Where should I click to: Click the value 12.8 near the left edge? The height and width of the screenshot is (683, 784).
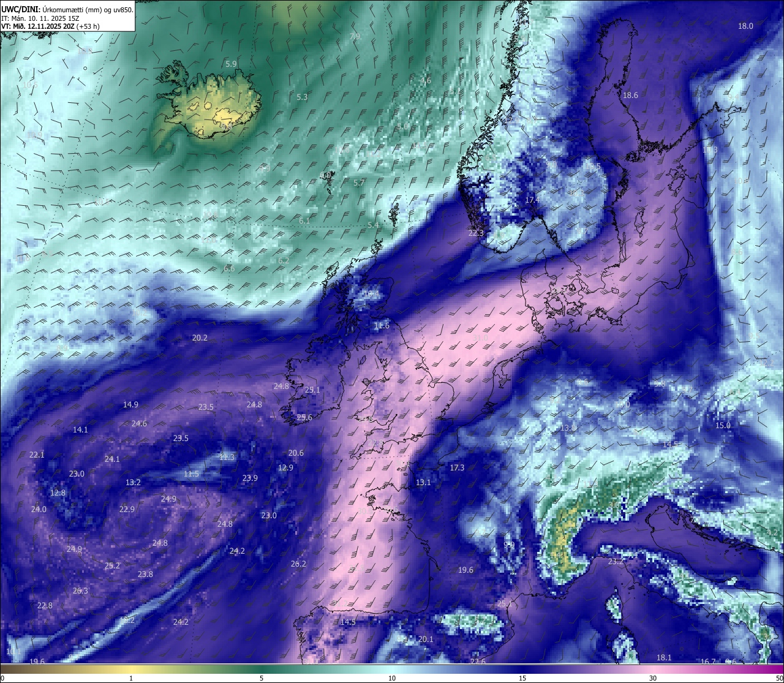pos(58,492)
